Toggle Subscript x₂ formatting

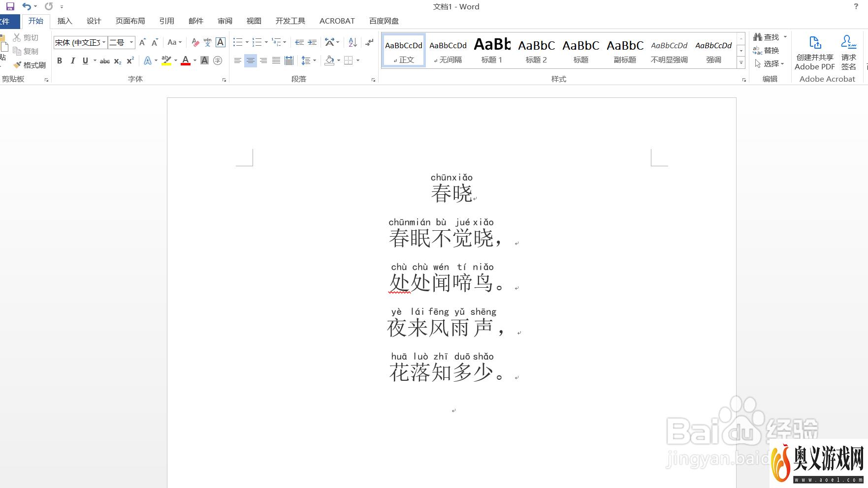pos(117,61)
